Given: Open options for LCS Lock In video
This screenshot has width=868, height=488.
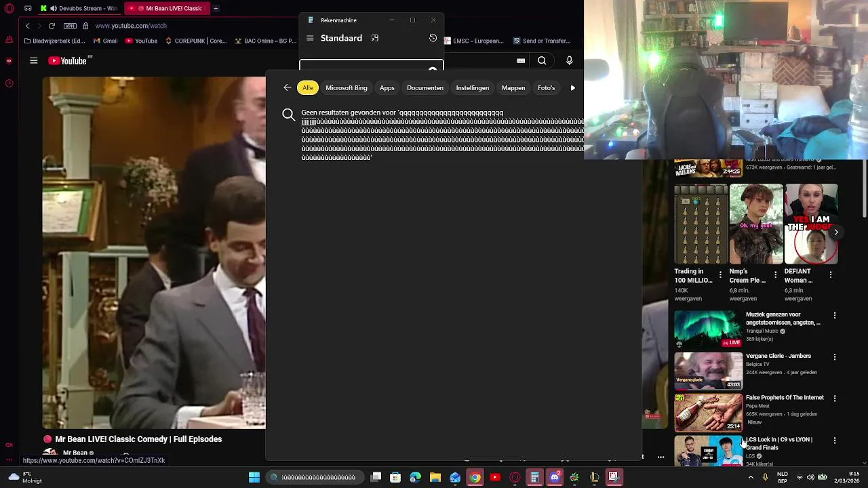Looking at the screenshot, I should click(835, 441).
